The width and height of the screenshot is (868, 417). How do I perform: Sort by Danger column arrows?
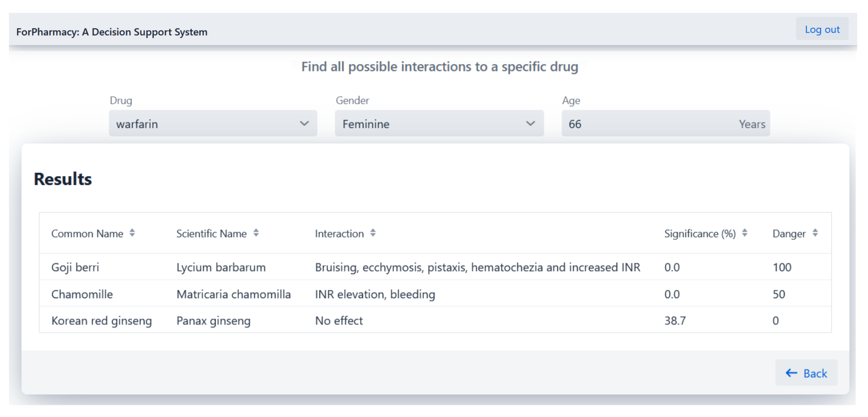click(x=815, y=233)
